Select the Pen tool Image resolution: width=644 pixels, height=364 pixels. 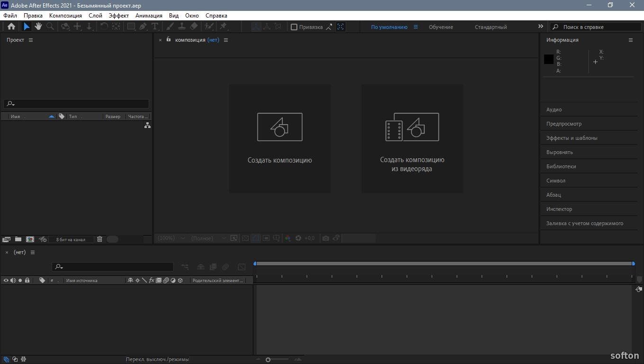coord(143,27)
